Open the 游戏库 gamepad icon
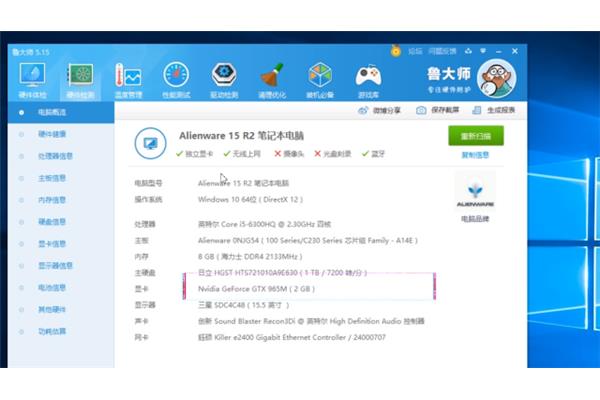Image resolution: width=600 pixels, height=400 pixels. click(368, 76)
